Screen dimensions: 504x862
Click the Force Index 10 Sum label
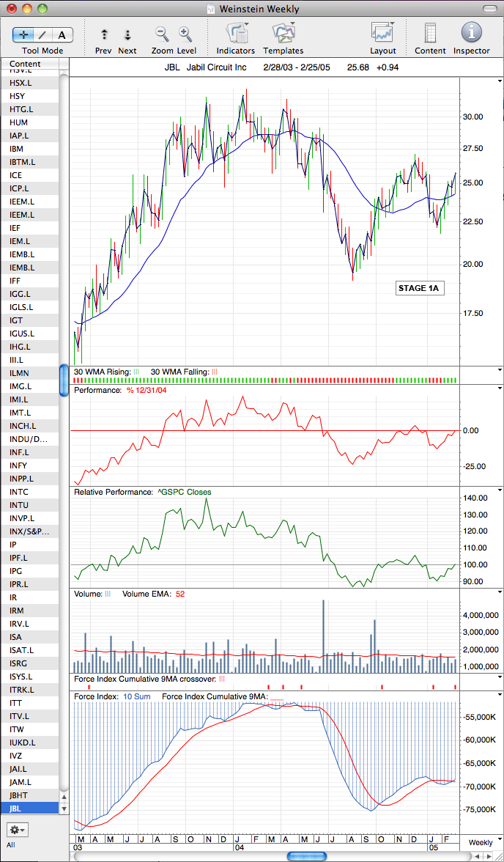coord(136,696)
